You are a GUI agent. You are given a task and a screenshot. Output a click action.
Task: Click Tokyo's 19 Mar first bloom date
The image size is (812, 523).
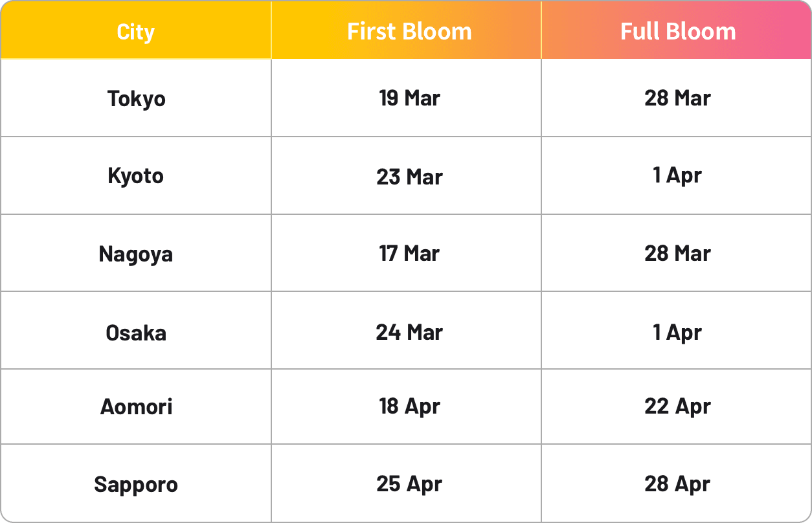point(409,98)
